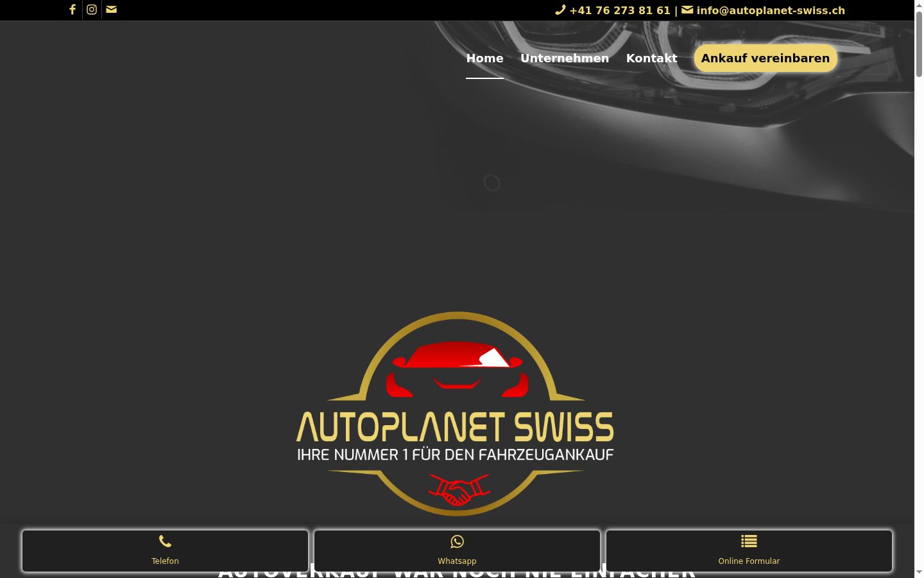Call the number +41 76 273 81 61
This screenshot has width=924, height=578.
point(620,10)
